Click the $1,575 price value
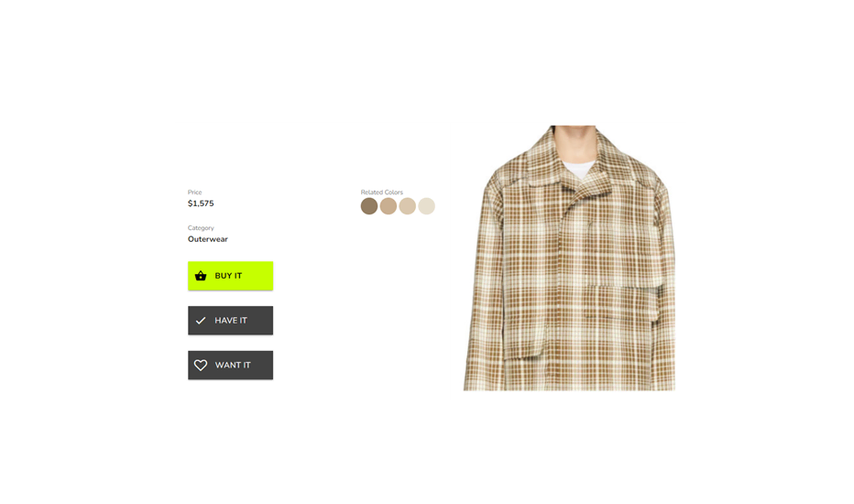Viewport: 854px width, 504px height. pos(201,203)
